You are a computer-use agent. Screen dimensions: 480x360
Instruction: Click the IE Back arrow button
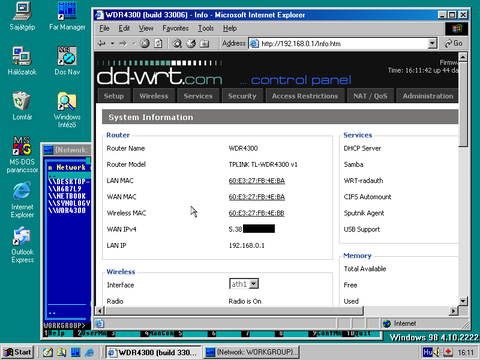102,43
